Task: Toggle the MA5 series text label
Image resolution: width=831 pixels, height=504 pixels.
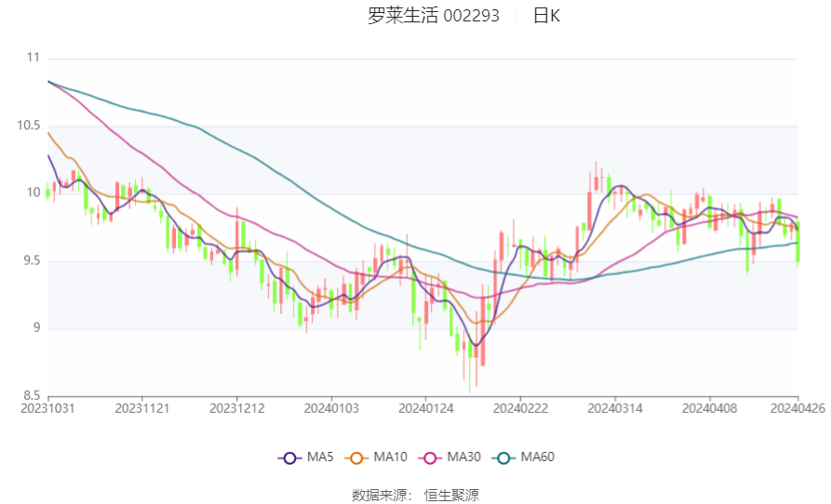Action: (x=320, y=458)
